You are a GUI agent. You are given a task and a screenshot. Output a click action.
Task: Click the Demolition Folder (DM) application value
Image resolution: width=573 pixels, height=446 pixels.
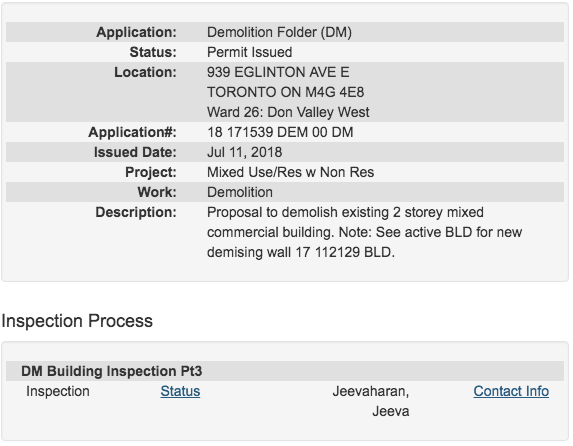click(279, 32)
